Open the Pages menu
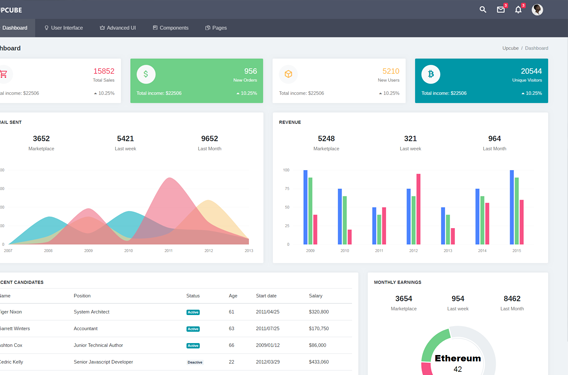Screen dimensions: 568x375 [x=216, y=28]
